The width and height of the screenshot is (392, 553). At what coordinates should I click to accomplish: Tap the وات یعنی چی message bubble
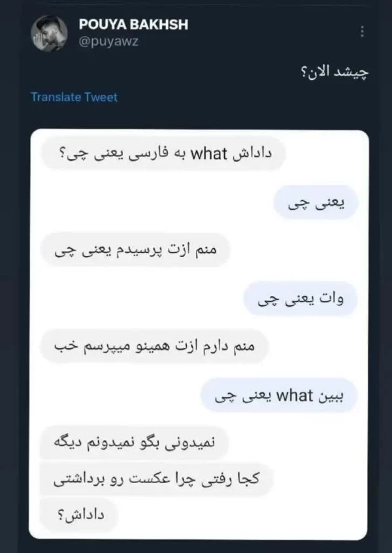point(301,298)
